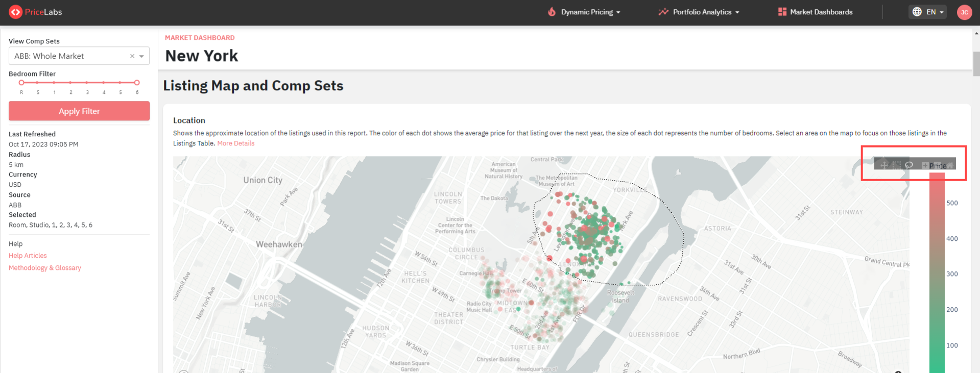Image resolution: width=980 pixels, height=373 pixels.
Task: Click the PriceLabs logo
Action: [x=35, y=12]
